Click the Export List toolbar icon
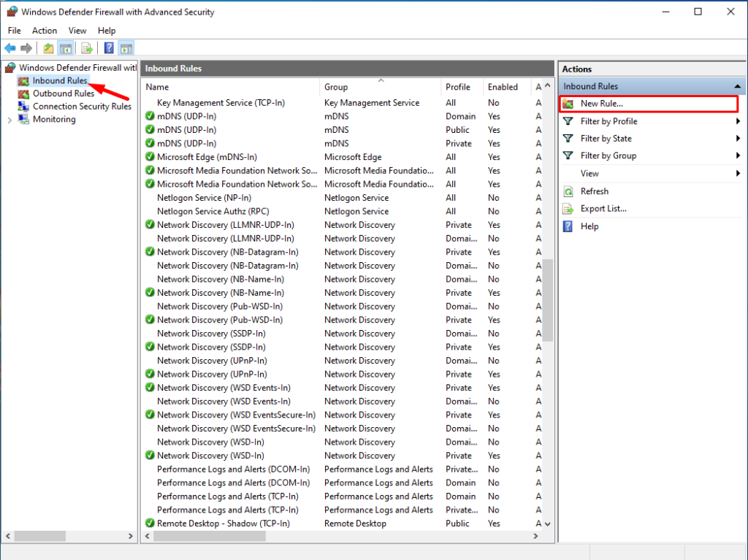This screenshot has height=560, width=748. (87, 47)
